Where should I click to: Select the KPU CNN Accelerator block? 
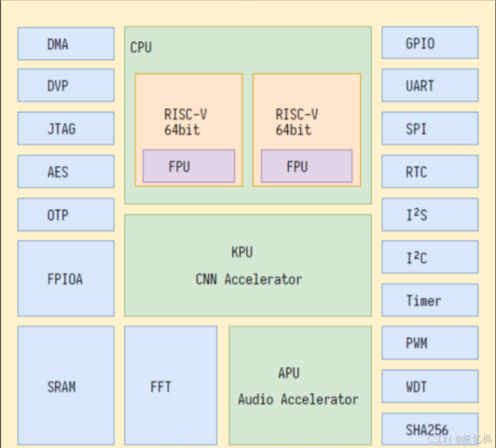coord(248,265)
